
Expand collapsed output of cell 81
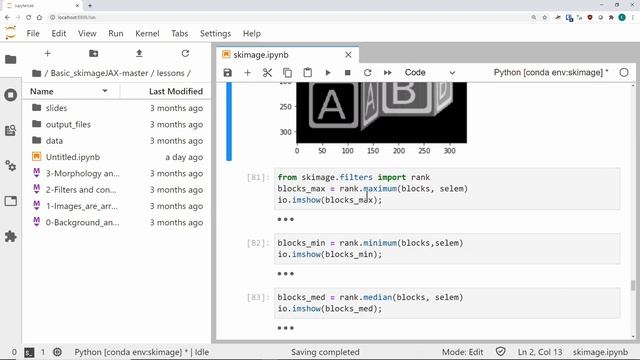click(x=285, y=220)
